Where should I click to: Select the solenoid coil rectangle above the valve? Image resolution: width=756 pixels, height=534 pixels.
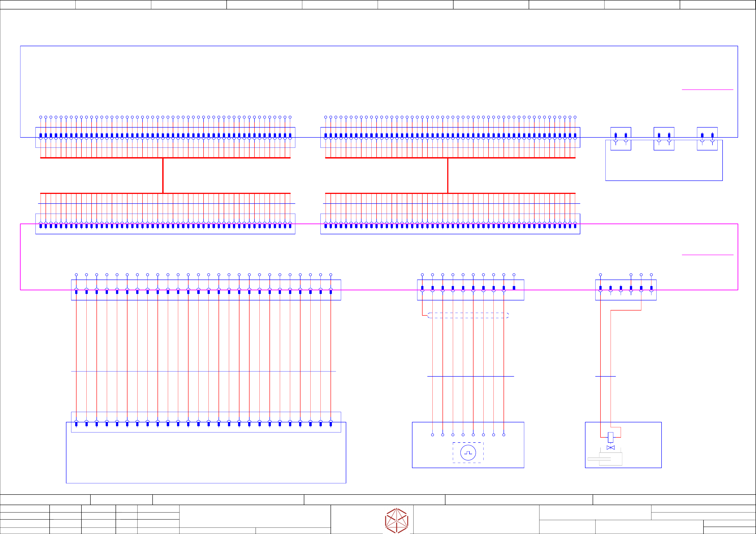[x=610, y=437]
